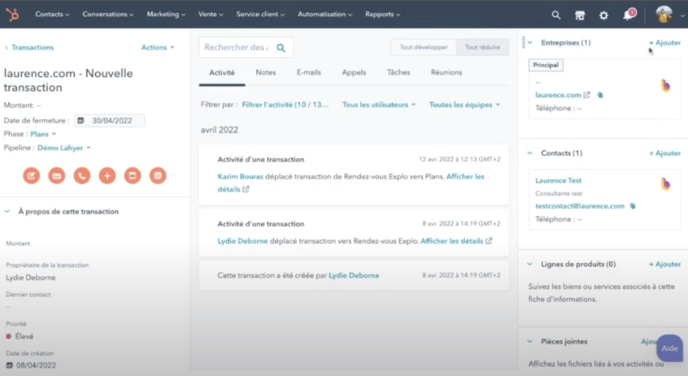
Task: Click the orange plus log activity icon
Action: 107,175
